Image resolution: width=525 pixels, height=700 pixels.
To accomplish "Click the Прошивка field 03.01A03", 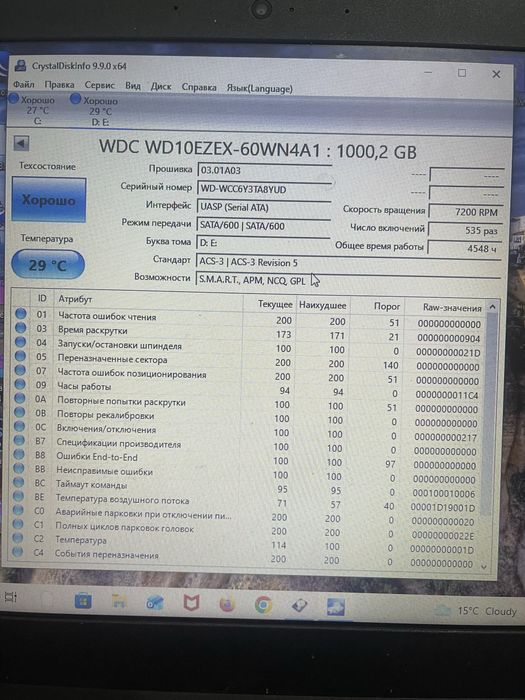I will pos(264,171).
